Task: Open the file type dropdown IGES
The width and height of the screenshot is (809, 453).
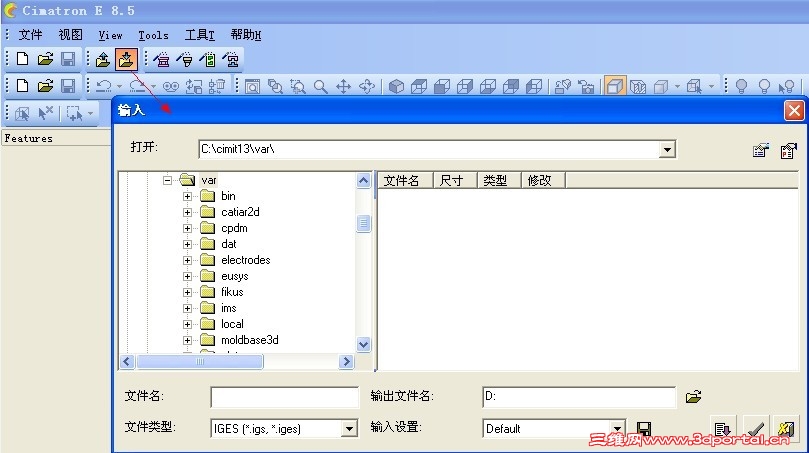Action: [x=349, y=428]
